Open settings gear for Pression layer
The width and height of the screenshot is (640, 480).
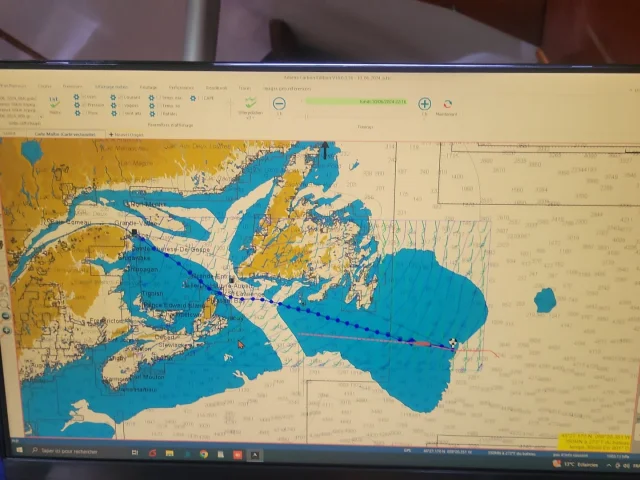(77, 105)
